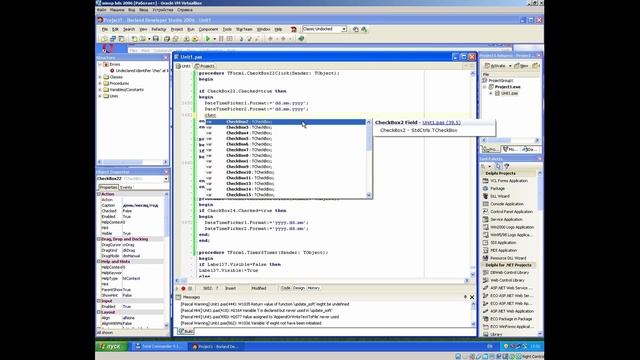Viewport: 640px width, 360px height.
Task: Switch to Properties tab in Object Inspector
Action: (109, 187)
